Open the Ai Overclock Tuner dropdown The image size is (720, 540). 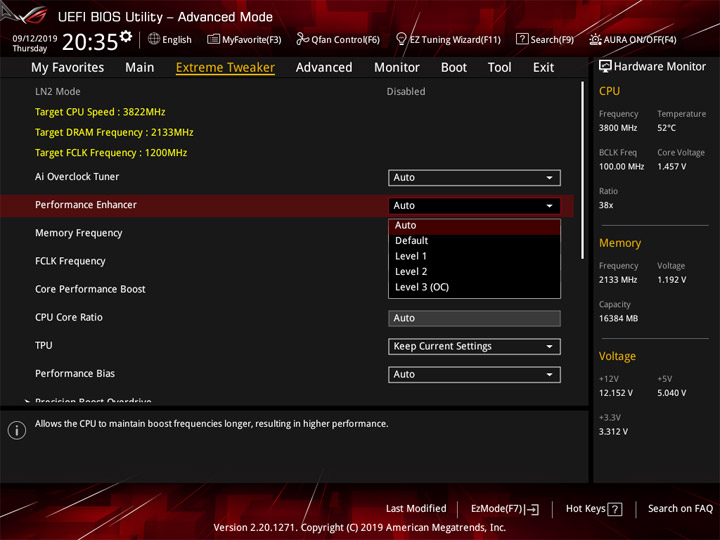(x=474, y=178)
